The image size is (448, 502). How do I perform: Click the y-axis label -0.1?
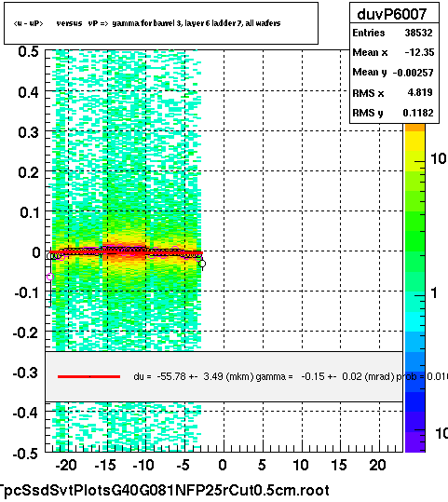point(27,292)
